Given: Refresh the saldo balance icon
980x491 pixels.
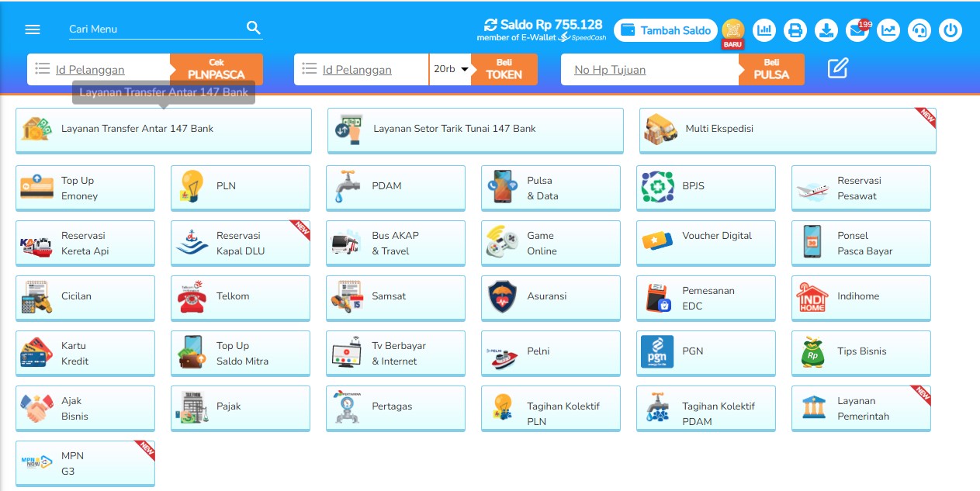Looking at the screenshot, I should pos(490,25).
